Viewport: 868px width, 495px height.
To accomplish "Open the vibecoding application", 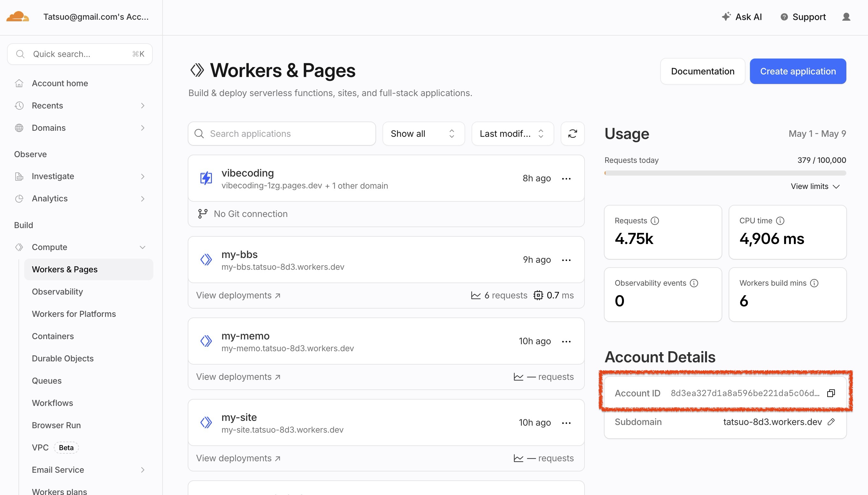I will pyautogui.click(x=248, y=173).
